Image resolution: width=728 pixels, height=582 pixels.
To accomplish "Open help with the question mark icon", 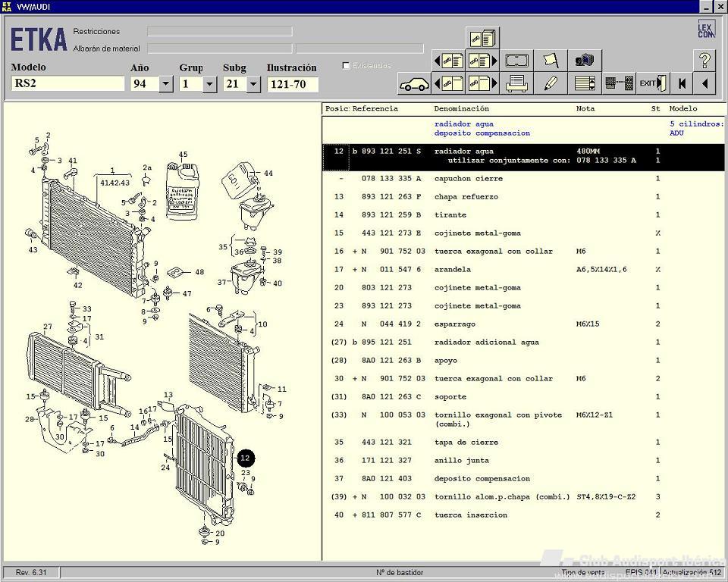I will 704,61.
